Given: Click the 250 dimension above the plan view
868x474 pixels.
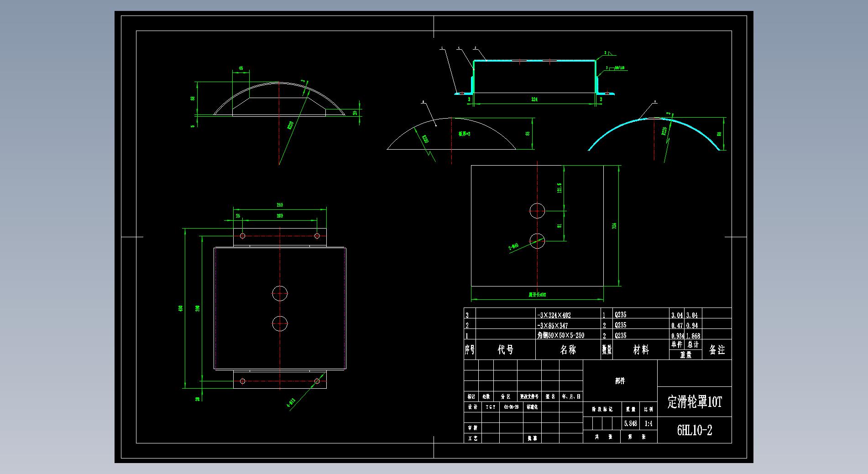Looking at the screenshot, I should pyautogui.click(x=280, y=205).
